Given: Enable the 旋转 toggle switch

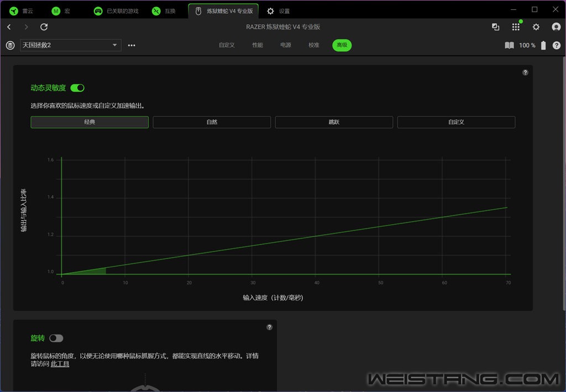Looking at the screenshot, I should tap(56, 338).
